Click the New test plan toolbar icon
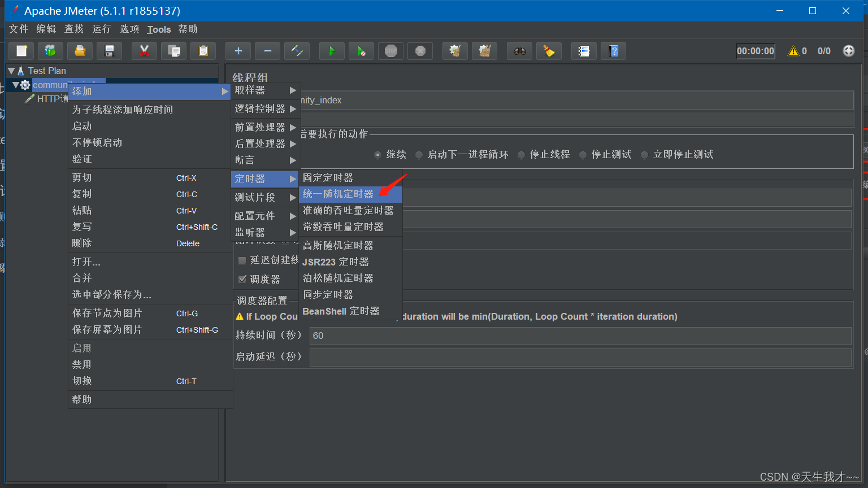 coord(21,51)
